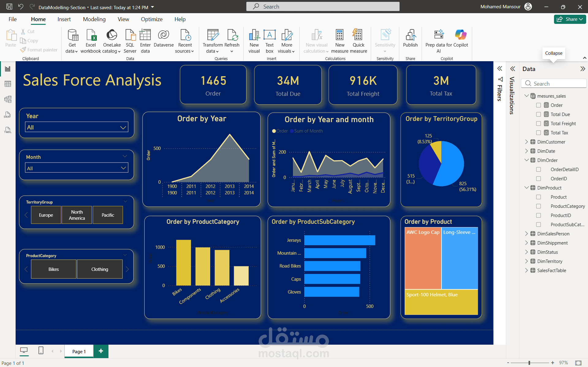Switch to the Modeling ribbon tab

[x=94, y=19]
